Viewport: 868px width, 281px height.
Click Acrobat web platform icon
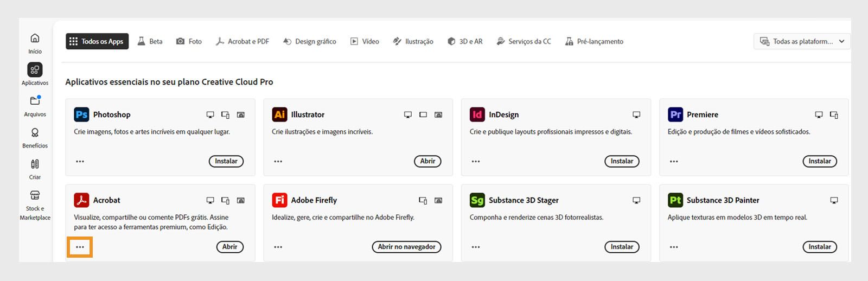tap(241, 201)
